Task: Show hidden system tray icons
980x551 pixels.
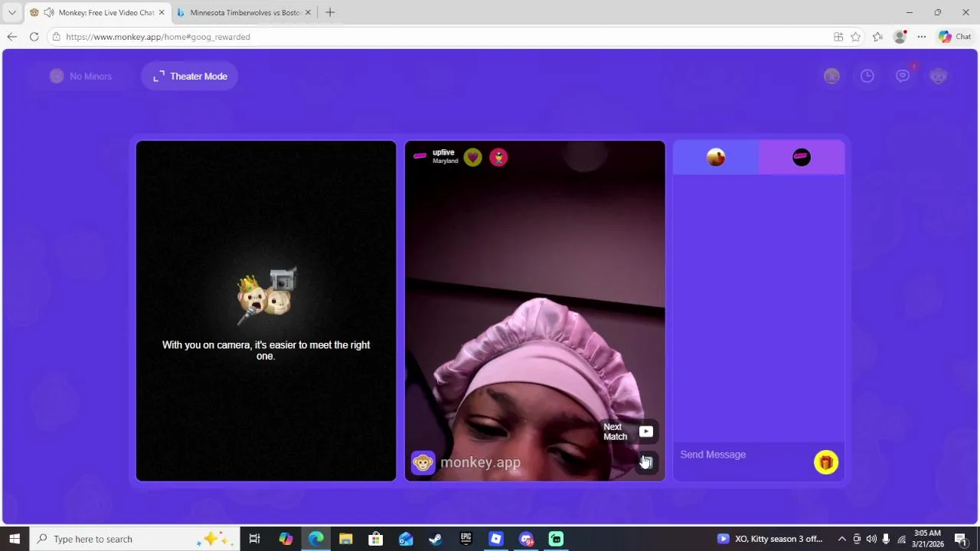Action: click(x=841, y=539)
